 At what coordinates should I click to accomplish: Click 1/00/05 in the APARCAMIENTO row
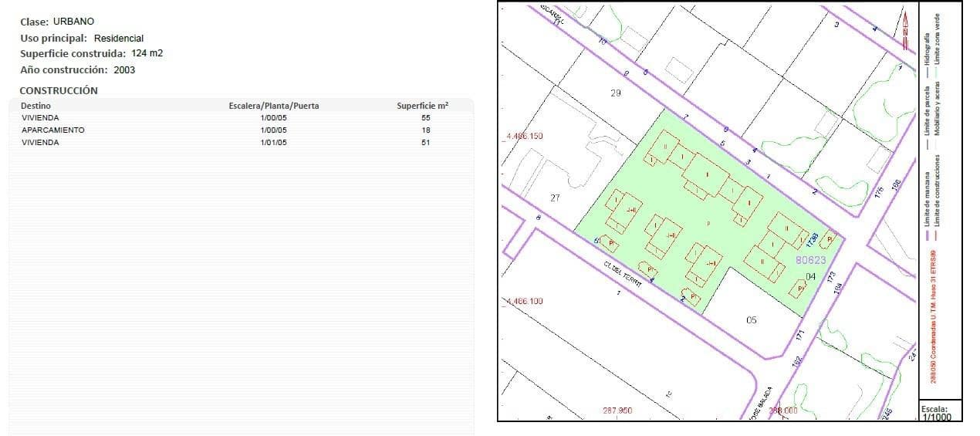click(274, 130)
